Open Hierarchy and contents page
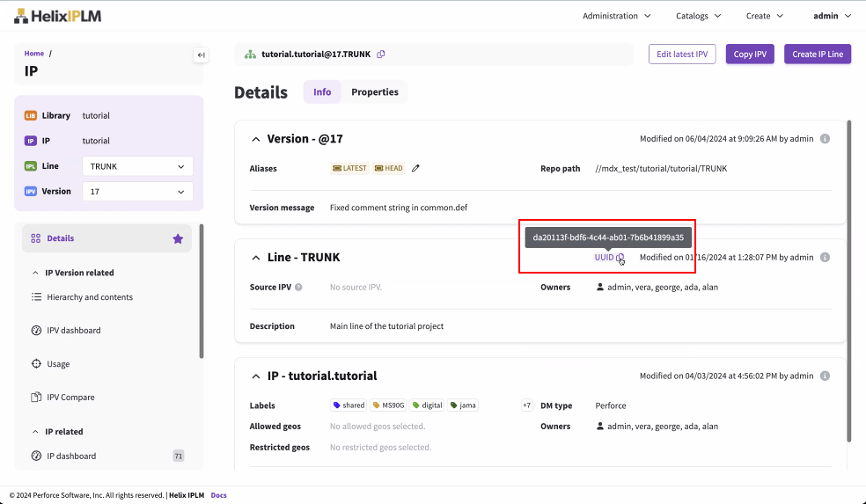866x504 pixels. [x=90, y=297]
